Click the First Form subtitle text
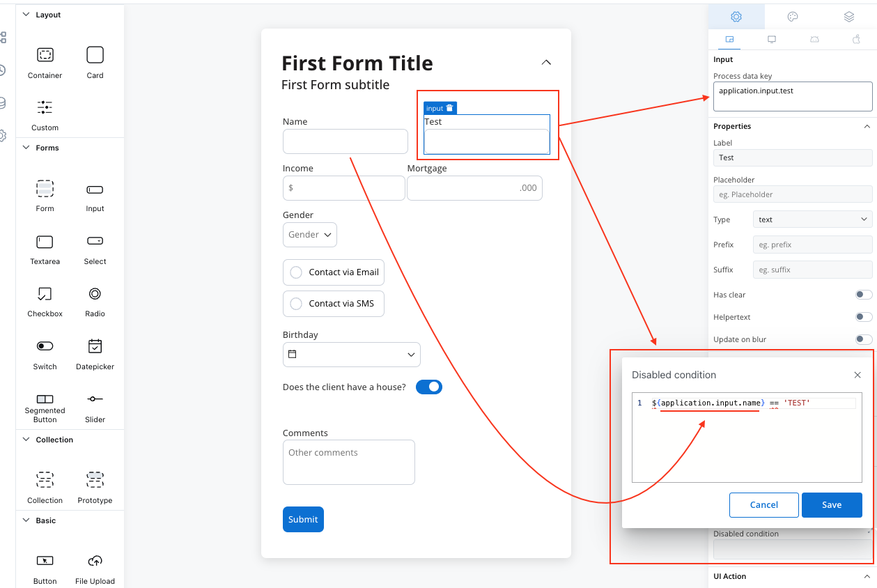Screen dimensions: 877x588 pos(336,85)
